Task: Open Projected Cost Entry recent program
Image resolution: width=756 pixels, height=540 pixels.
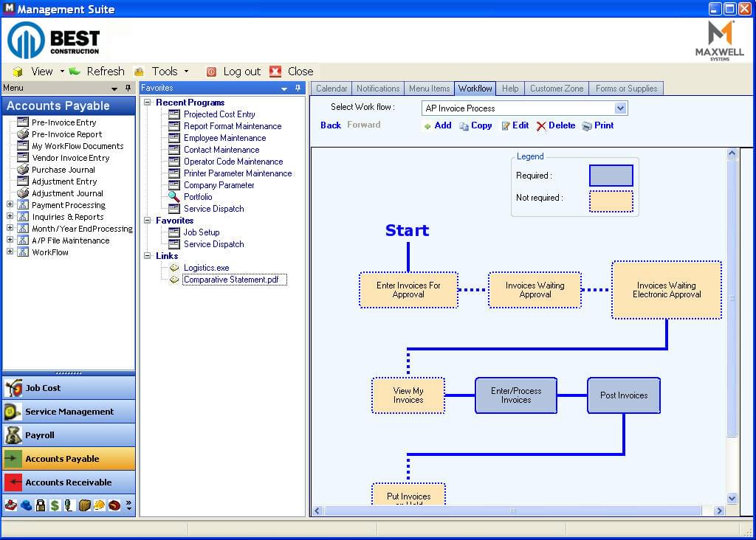Action: (219, 114)
